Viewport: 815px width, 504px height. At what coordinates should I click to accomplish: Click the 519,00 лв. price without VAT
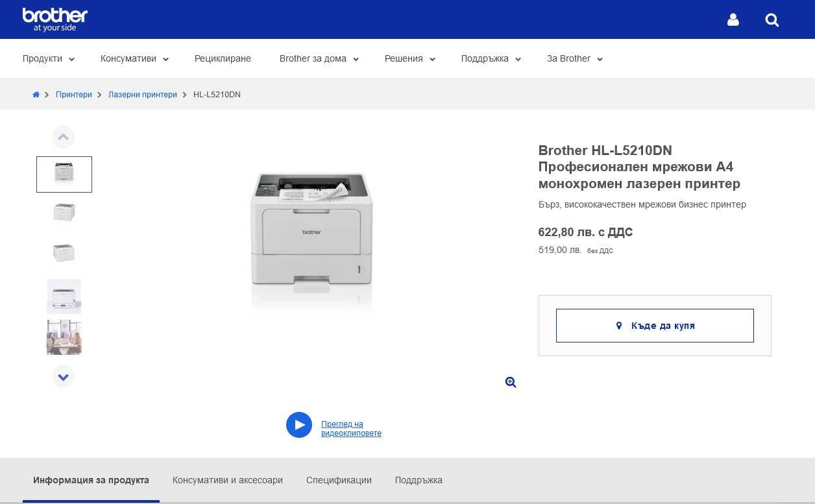[x=560, y=250]
